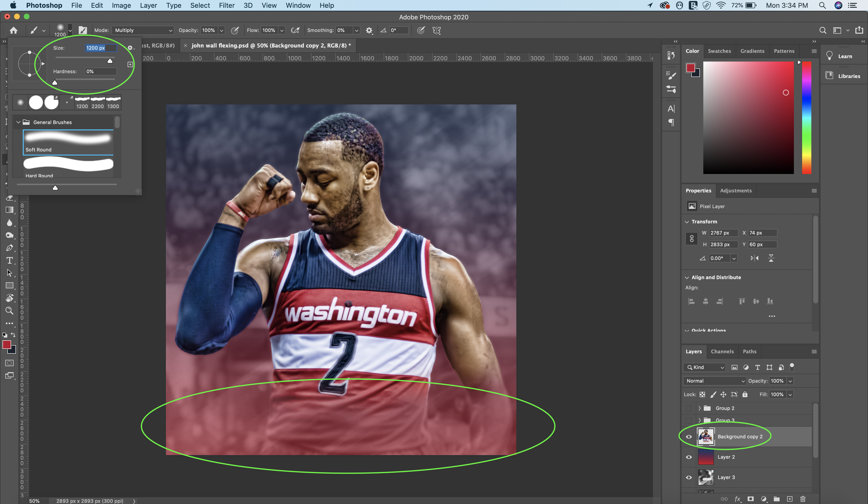The height and width of the screenshot is (504, 868).
Task: Hide Layer 2 visibility eye
Action: coord(689,457)
